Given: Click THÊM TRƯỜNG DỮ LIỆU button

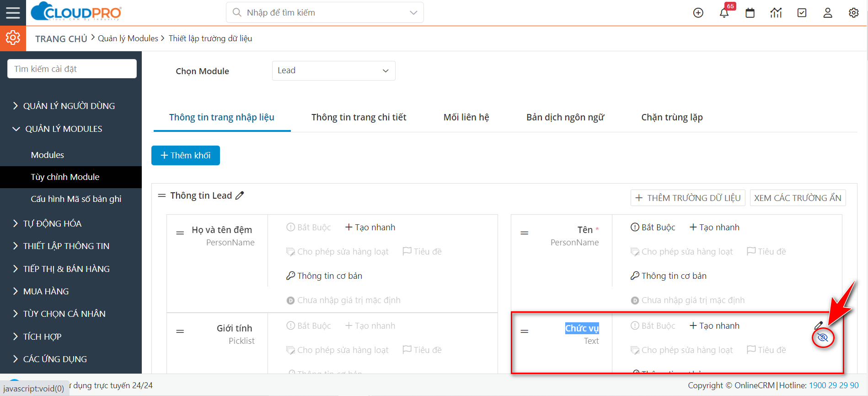Looking at the screenshot, I should [688, 198].
